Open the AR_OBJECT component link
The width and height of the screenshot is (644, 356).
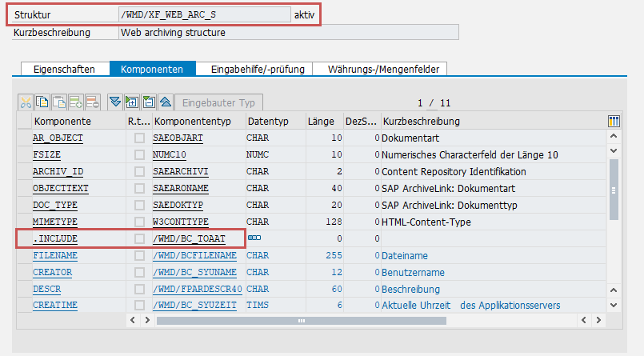pos(58,138)
